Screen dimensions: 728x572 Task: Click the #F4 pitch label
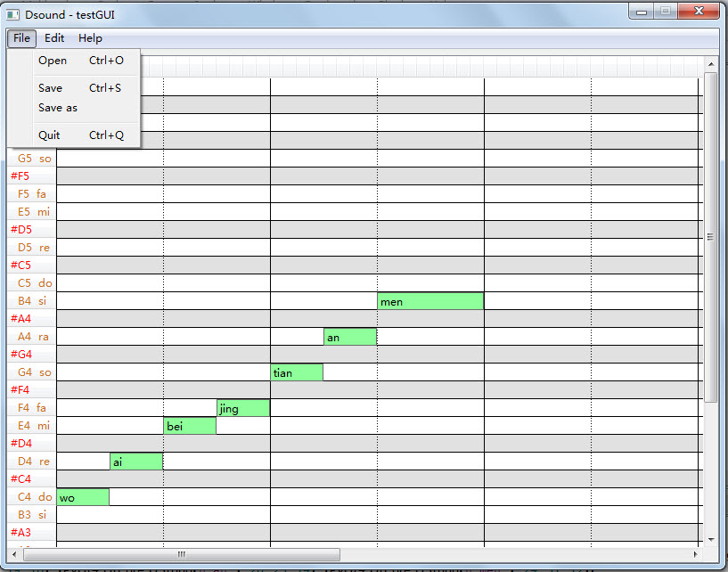coord(31,390)
